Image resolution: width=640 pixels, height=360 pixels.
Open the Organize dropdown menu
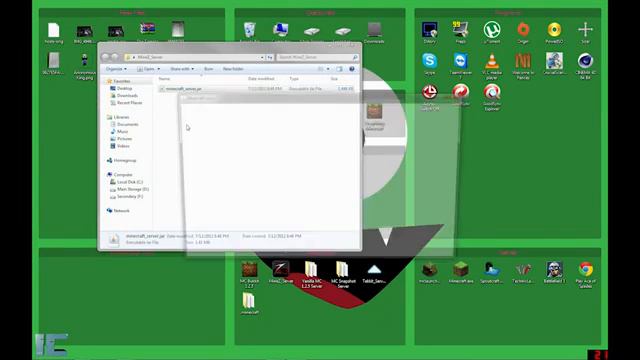click(x=116, y=69)
